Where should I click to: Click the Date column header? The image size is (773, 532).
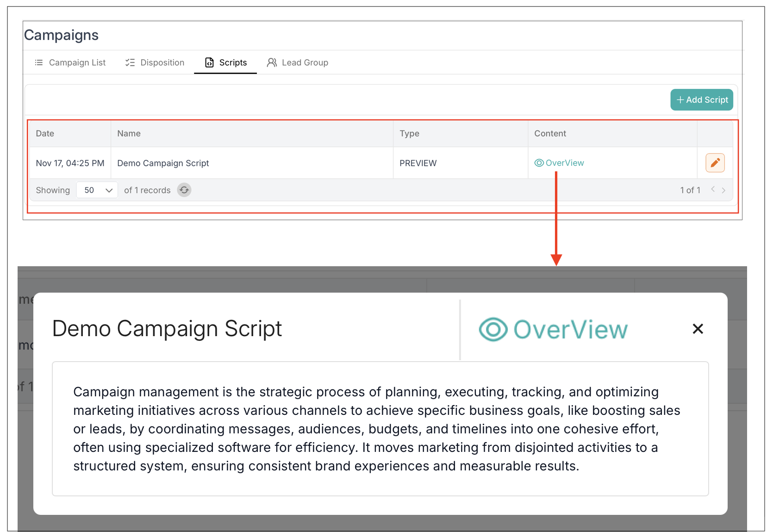pos(45,134)
